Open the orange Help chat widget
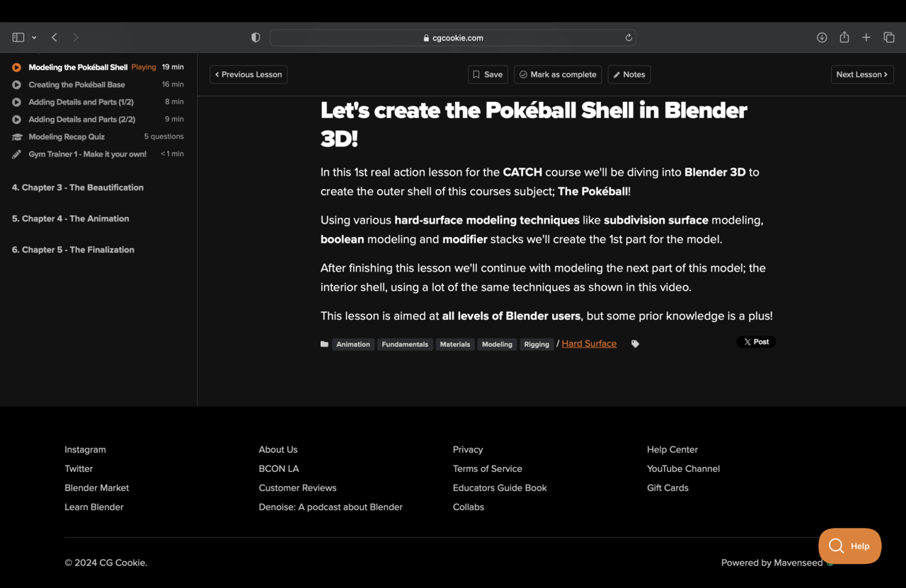The height and width of the screenshot is (588, 906). click(850, 546)
